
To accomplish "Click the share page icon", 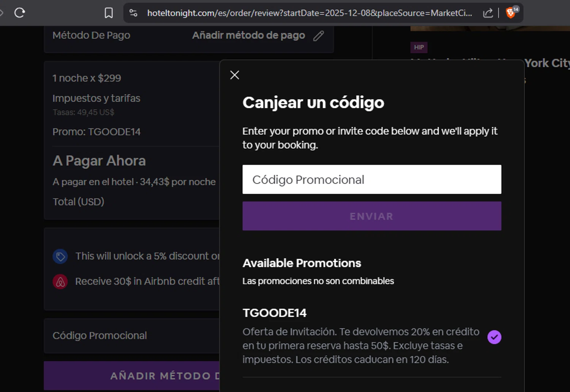I will (x=488, y=13).
